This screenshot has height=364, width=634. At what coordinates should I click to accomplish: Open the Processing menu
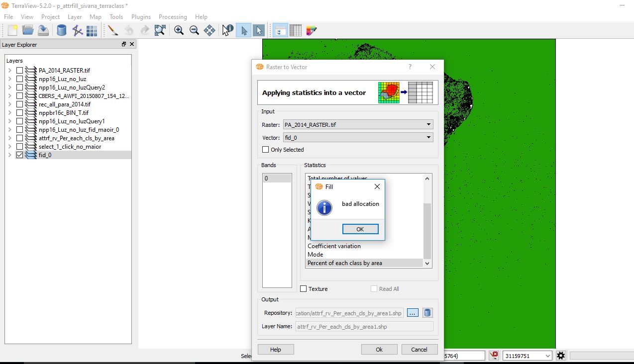click(173, 17)
